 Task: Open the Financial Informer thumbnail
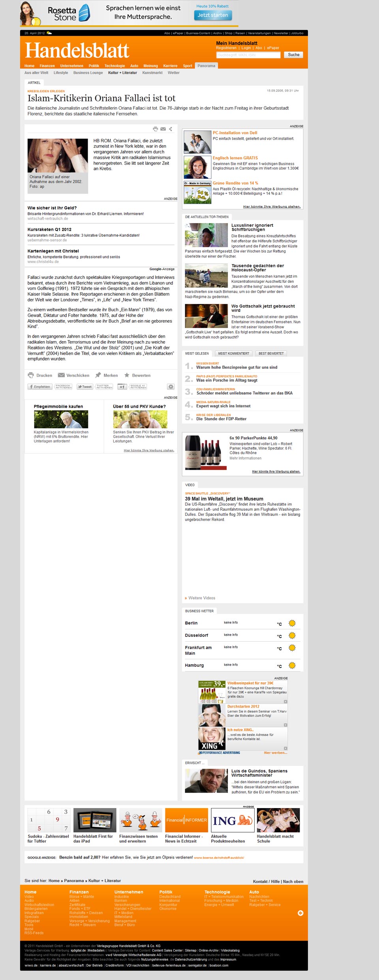click(x=186, y=820)
